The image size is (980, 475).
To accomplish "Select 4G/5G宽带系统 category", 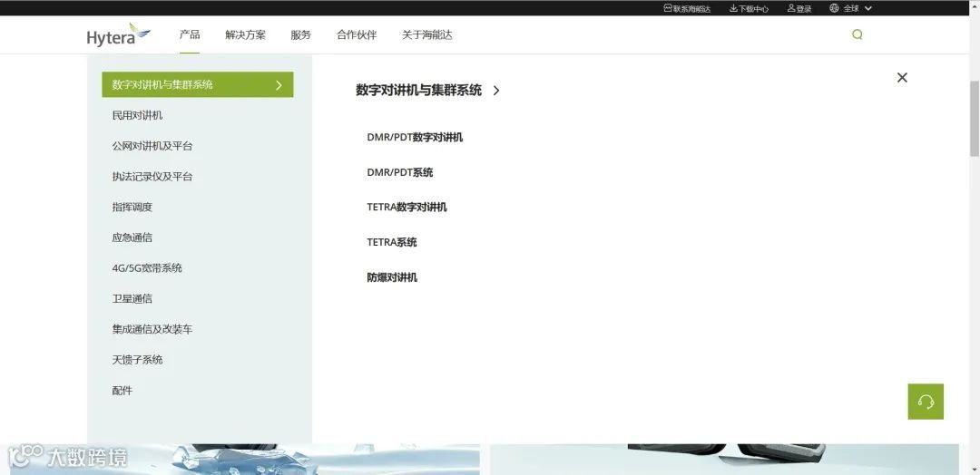I will pos(148,268).
